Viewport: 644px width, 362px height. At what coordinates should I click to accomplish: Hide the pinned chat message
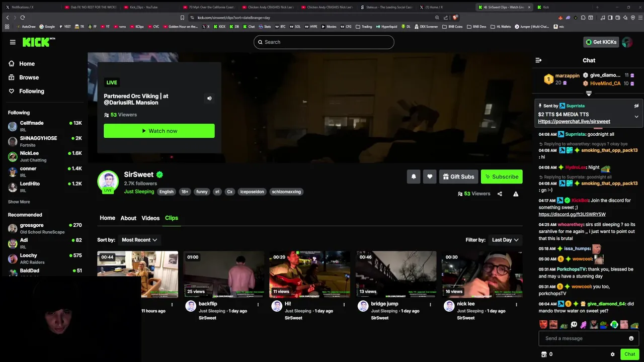pos(636,106)
